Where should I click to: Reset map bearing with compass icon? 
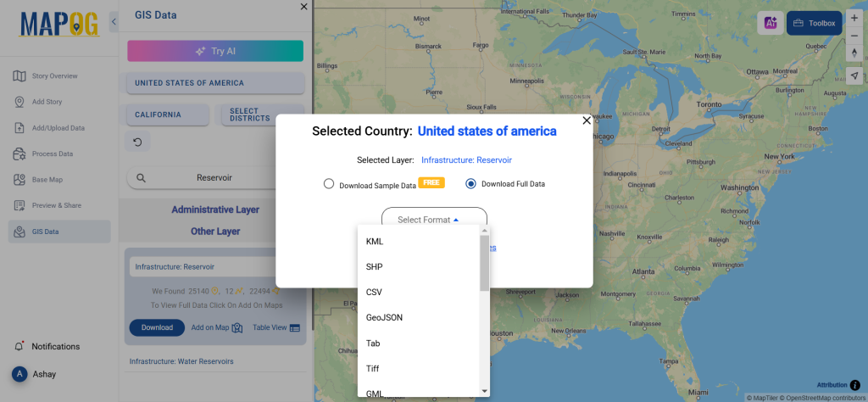pyautogui.click(x=854, y=53)
